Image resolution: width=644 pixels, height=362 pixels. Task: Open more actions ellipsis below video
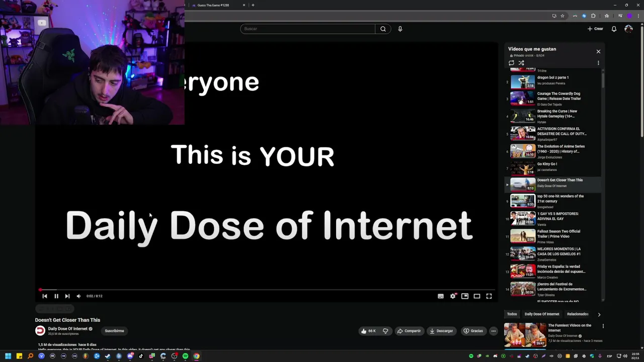click(x=494, y=331)
